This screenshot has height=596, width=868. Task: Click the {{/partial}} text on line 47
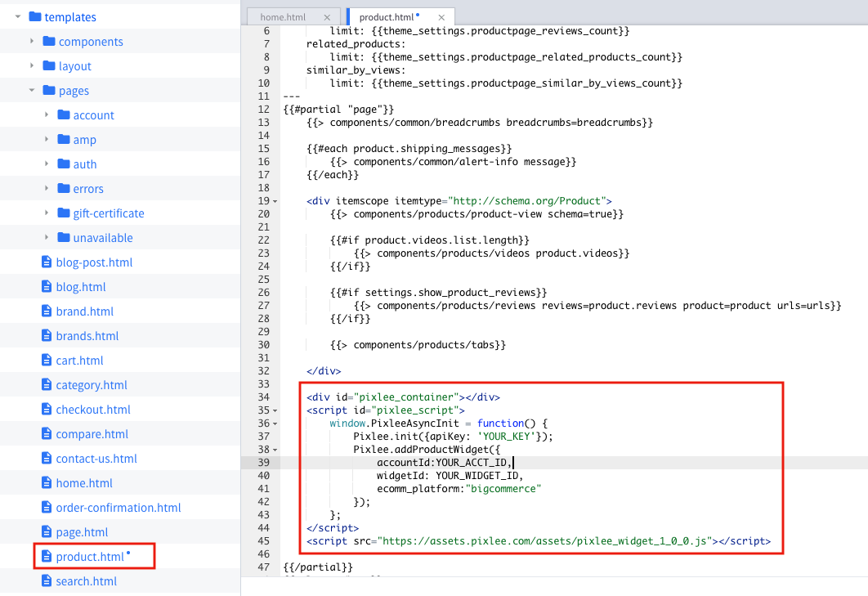tap(318, 567)
